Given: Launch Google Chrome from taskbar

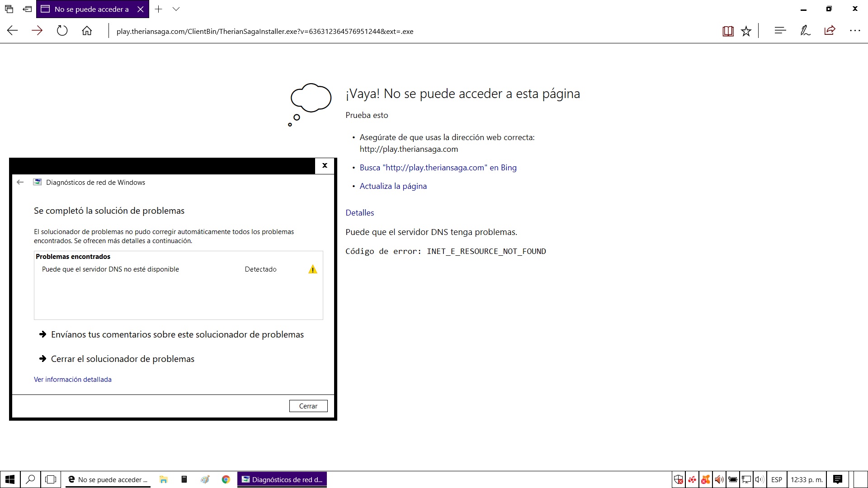Looking at the screenshot, I should (x=226, y=479).
